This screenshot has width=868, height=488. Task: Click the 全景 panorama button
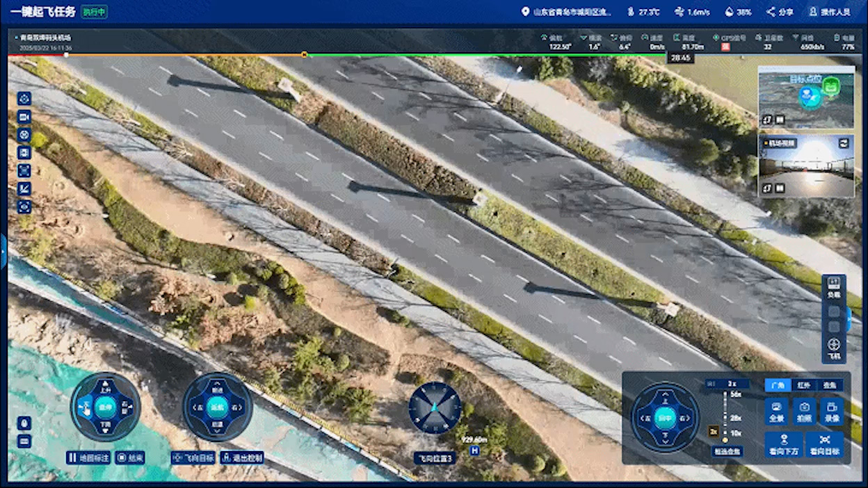point(776,411)
